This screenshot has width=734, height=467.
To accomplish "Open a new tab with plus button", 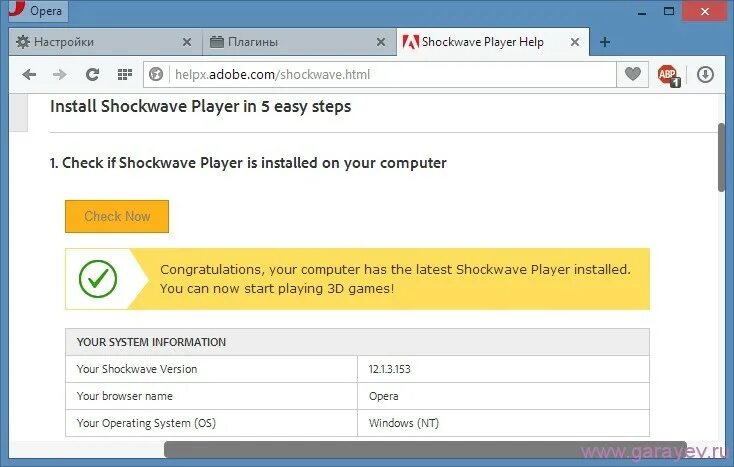I will [x=605, y=42].
